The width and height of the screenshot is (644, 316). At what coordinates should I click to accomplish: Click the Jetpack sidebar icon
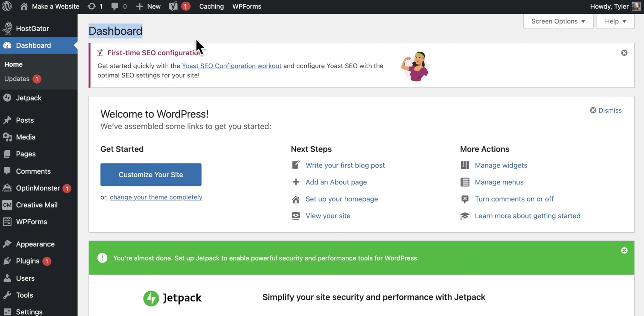point(7,98)
